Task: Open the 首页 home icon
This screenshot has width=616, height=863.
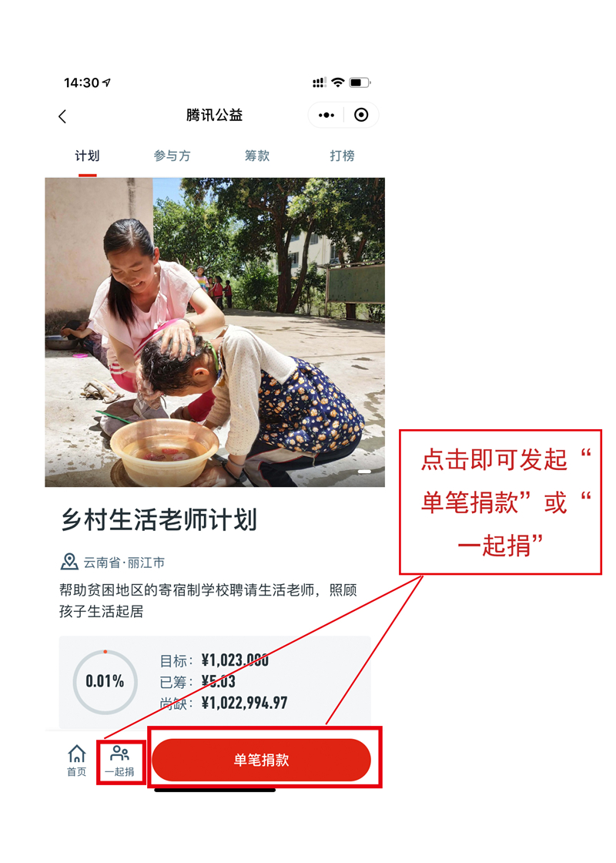Action: pos(77,761)
